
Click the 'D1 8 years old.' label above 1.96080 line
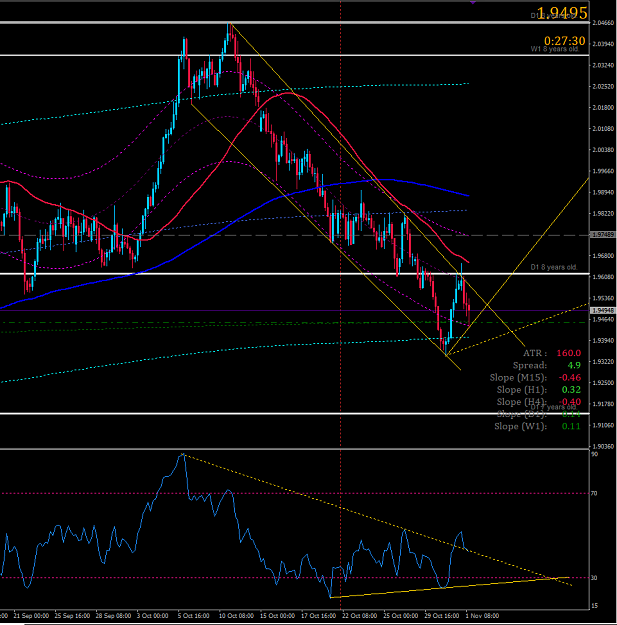(x=554, y=267)
